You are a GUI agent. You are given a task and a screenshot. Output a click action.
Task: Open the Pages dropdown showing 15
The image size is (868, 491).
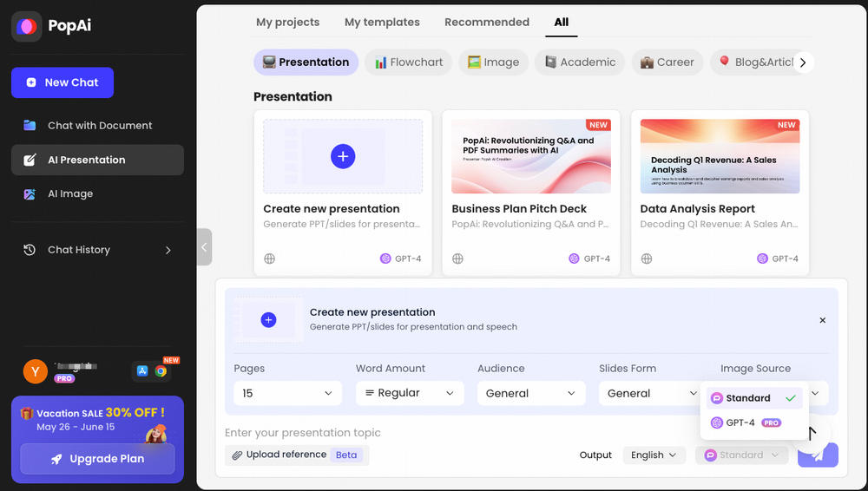coord(288,393)
